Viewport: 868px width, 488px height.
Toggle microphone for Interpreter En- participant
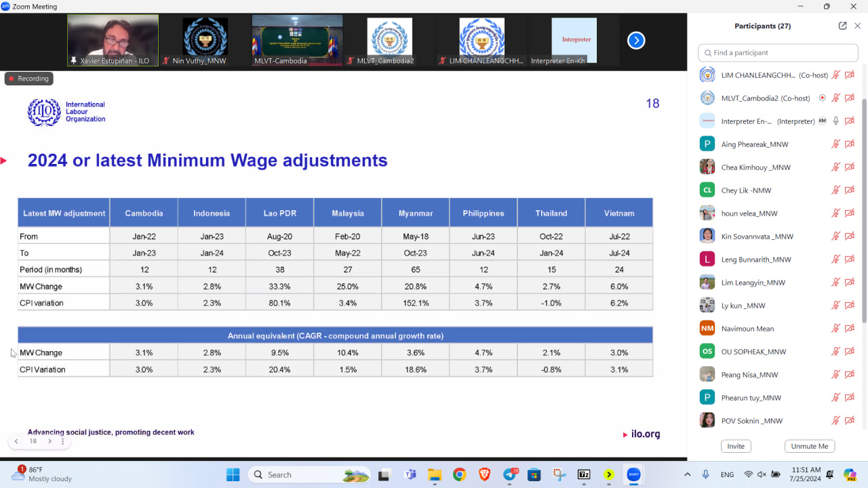[x=836, y=121]
